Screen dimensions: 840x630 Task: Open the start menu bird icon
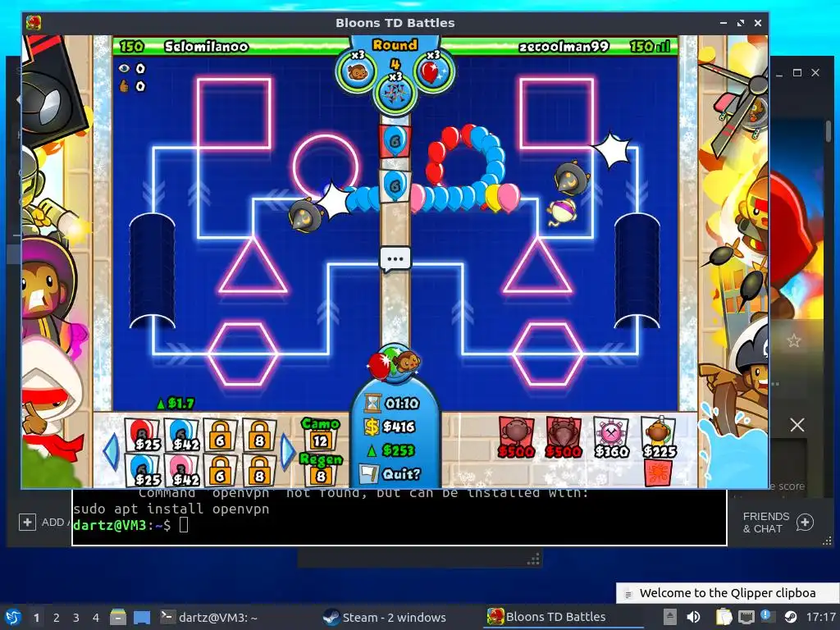click(x=12, y=617)
